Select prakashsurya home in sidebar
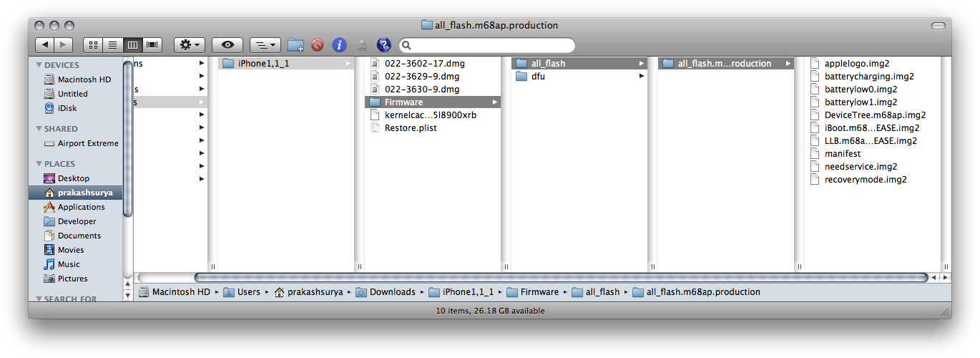The width and height of the screenshot is (980, 358). point(76,193)
